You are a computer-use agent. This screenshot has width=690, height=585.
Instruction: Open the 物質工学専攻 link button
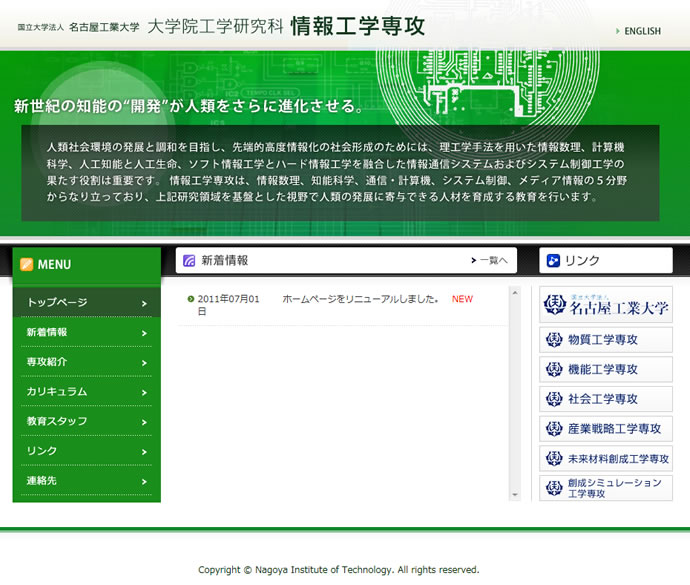point(606,340)
